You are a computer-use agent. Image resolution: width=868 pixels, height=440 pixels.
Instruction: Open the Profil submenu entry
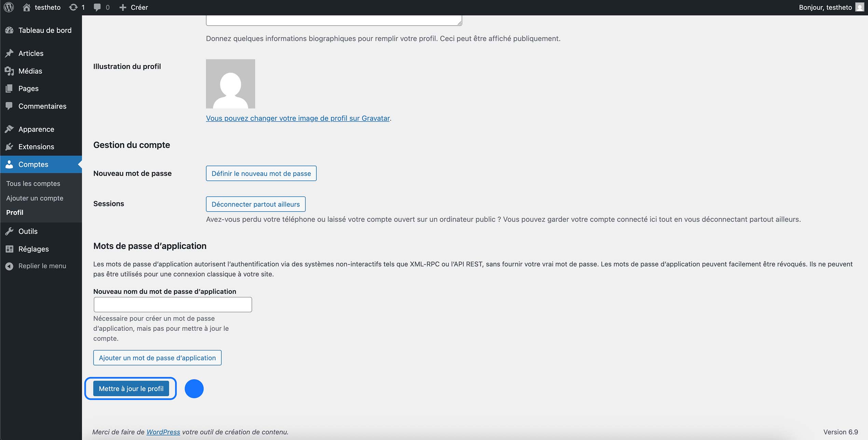pyautogui.click(x=14, y=212)
